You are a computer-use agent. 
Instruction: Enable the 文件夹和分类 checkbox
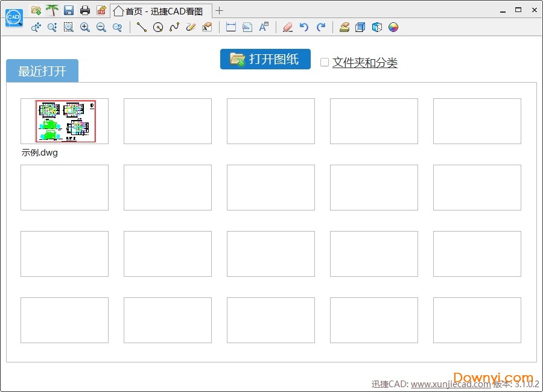click(x=325, y=62)
